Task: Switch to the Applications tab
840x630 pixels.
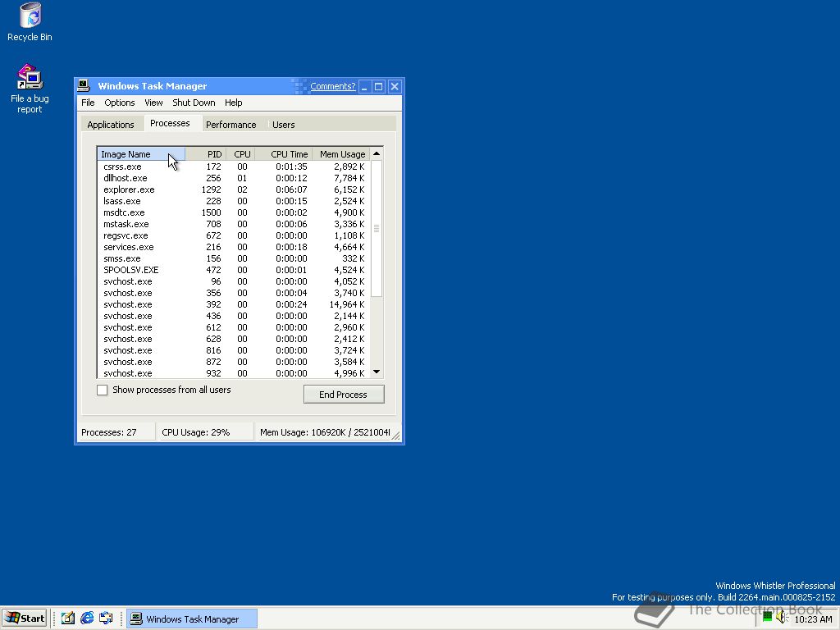Action: [x=111, y=125]
